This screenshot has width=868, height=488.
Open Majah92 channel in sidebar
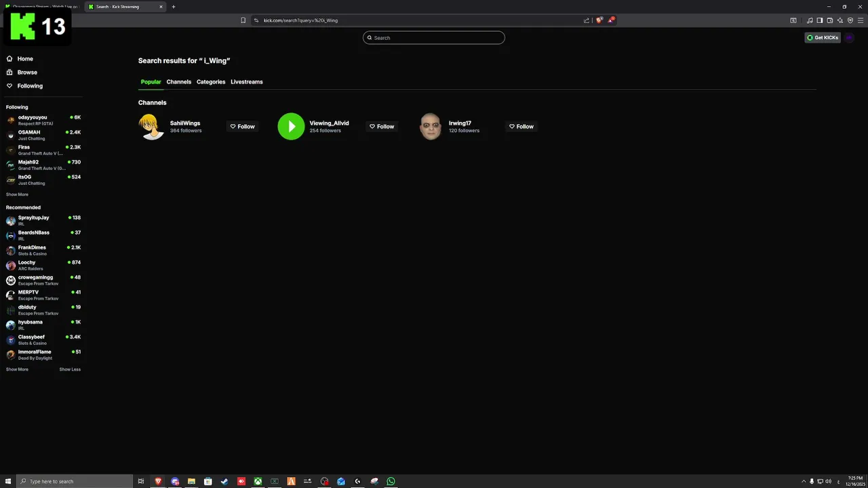(43, 165)
